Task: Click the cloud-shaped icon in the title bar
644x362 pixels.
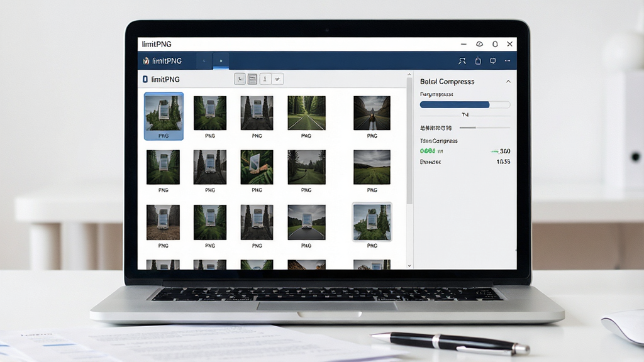Action: click(479, 44)
